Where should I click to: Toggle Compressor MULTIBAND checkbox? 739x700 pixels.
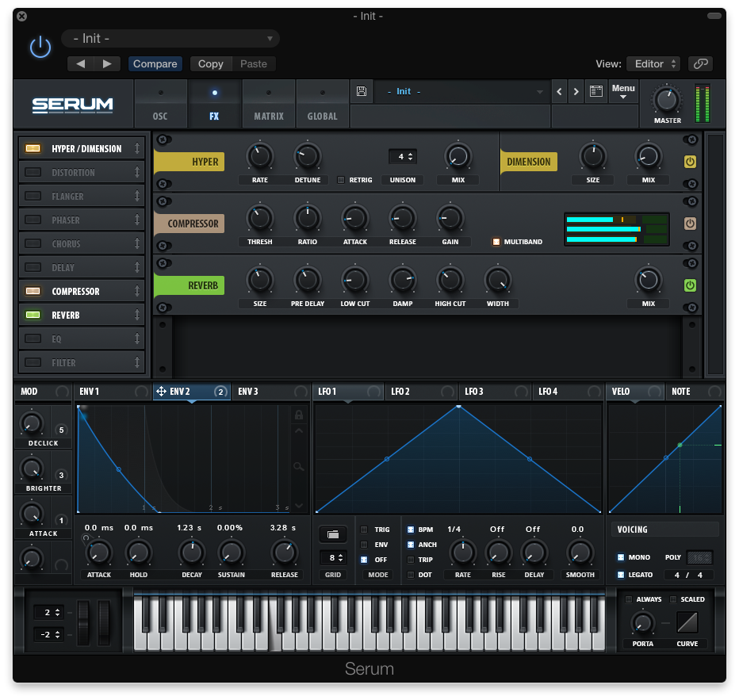[x=496, y=242]
